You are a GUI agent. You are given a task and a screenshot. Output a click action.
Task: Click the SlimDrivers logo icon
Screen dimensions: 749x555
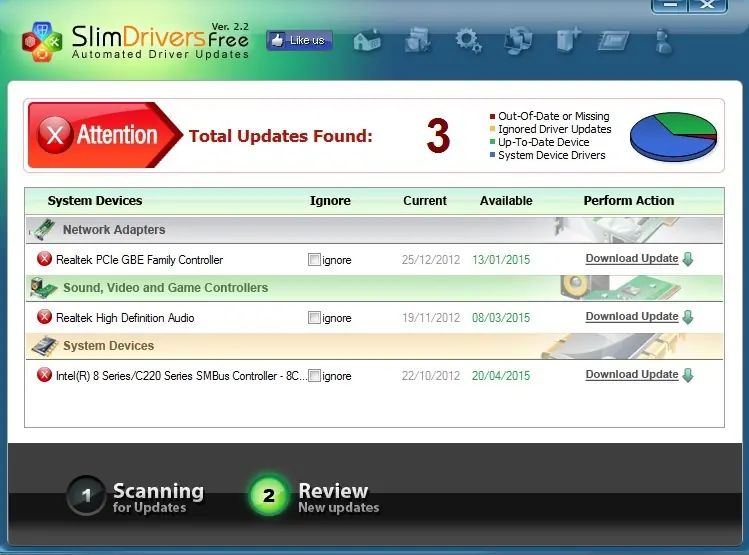coord(42,42)
